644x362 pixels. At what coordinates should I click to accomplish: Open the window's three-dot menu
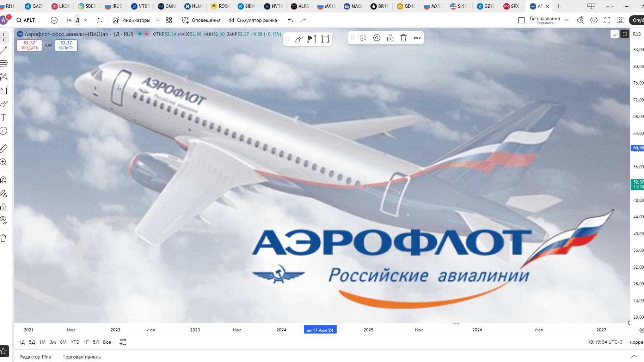coord(609,6)
